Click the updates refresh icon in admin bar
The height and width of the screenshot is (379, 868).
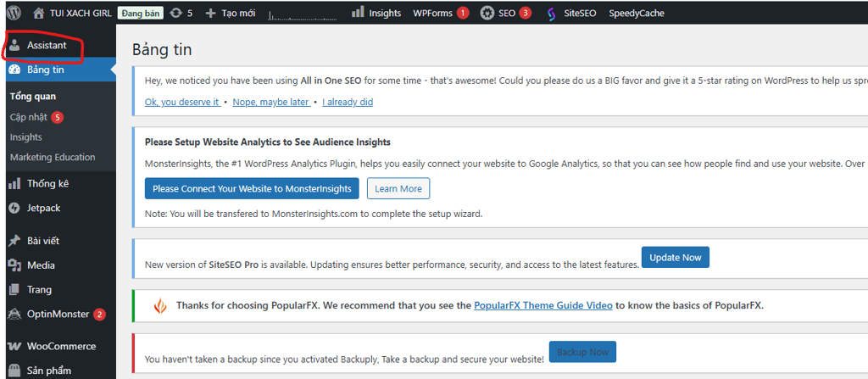[x=175, y=13]
